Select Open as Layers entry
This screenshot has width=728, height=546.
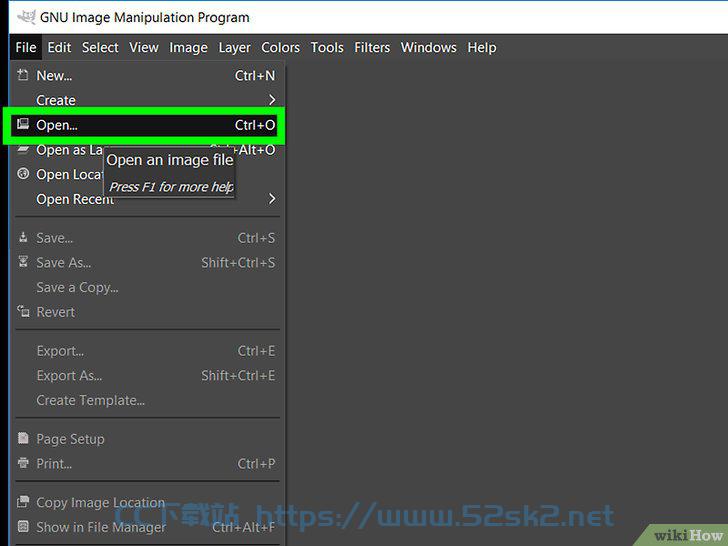(147, 150)
